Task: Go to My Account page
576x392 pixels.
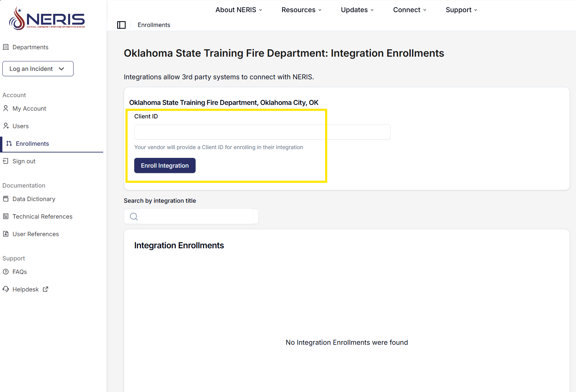Action: [29, 109]
